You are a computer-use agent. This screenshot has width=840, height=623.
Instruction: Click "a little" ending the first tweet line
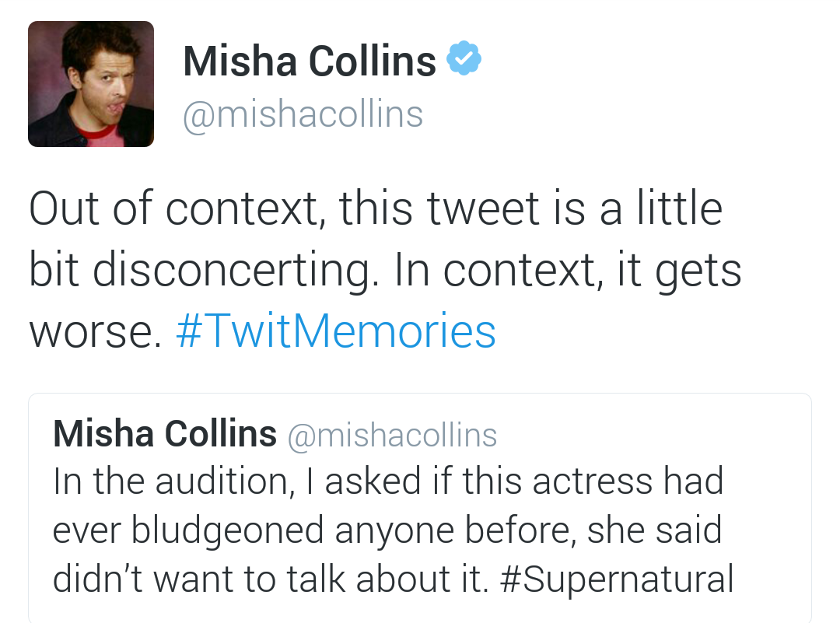pos(662,208)
